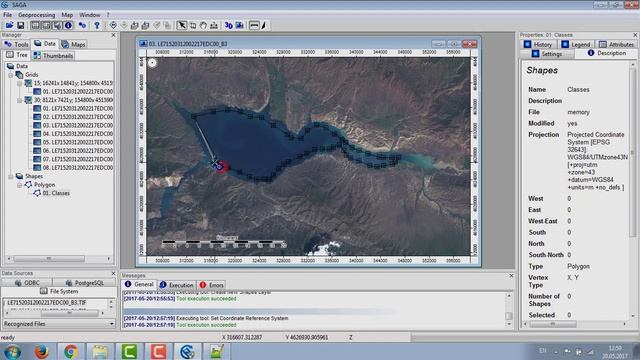640x360 pixels.
Task: Toggle the Manager panel toolbar button
Action: coord(35,25)
